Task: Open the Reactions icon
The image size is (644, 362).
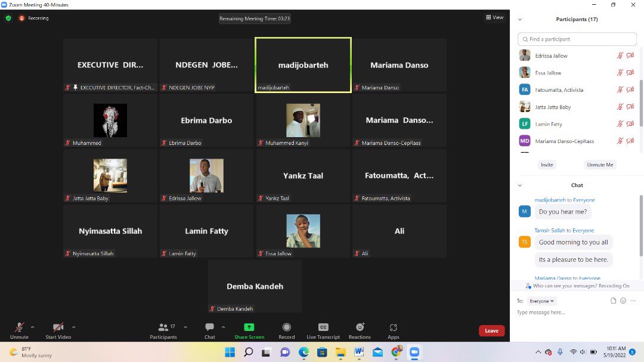Action: (x=360, y=327)
